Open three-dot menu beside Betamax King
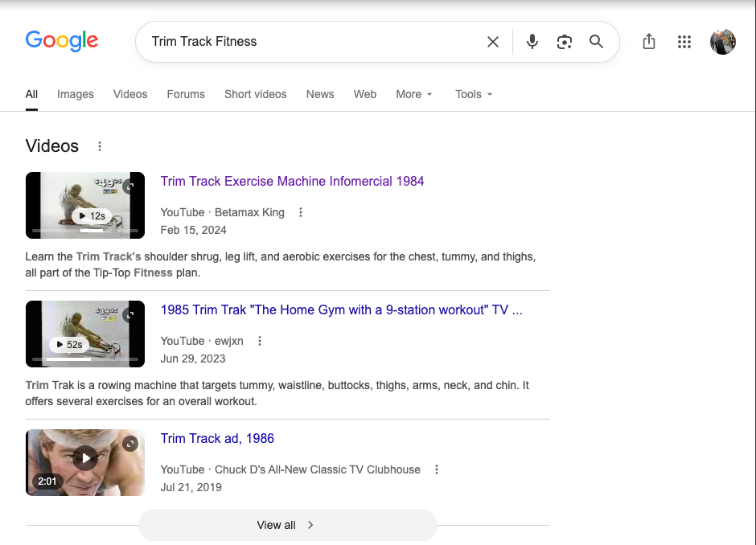The height and width of the screenshot is (545, 756). tap(301, 212)
